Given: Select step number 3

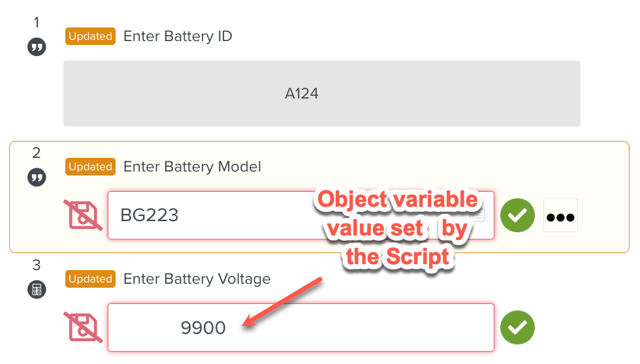Looking at the screenshot, I should pos(37,265).
